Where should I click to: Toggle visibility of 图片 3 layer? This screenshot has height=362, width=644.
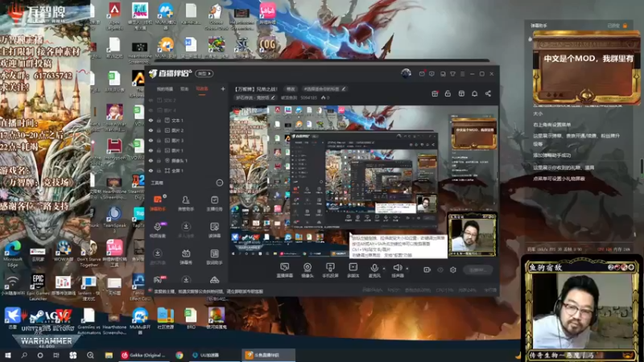pyautogui.click(x=151, y=140)
